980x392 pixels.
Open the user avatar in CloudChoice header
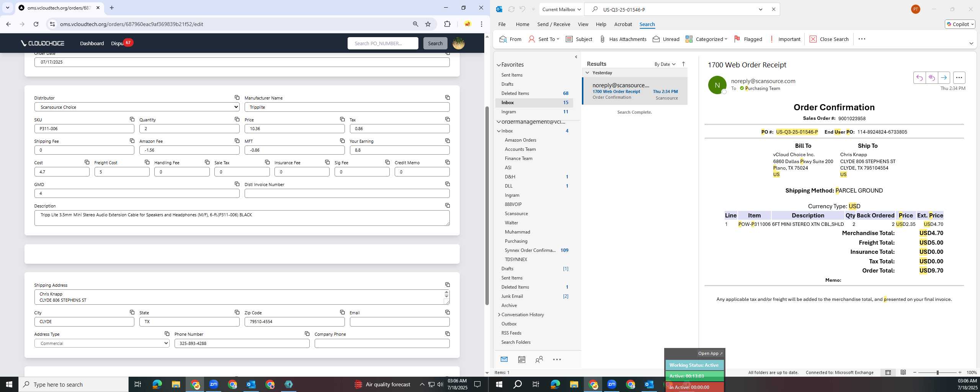pyautogui.click(x=459, y=43)
